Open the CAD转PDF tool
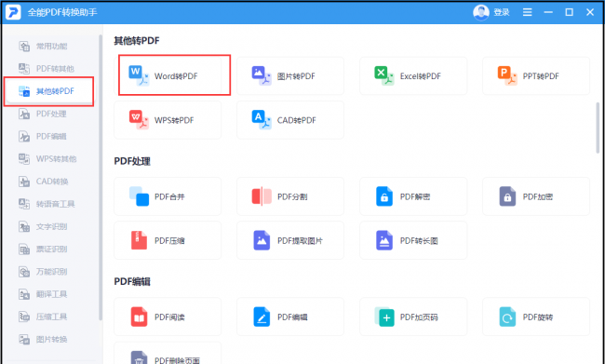The width and height of the screenshot is (605, 364). [x=290, y=120]
